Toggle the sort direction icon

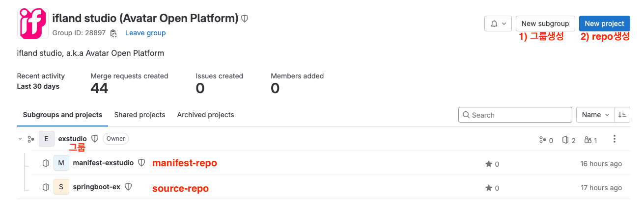(x=622, y=115)
